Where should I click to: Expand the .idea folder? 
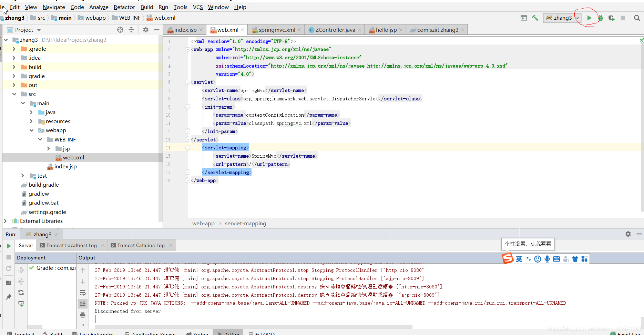tap(14, 58)
